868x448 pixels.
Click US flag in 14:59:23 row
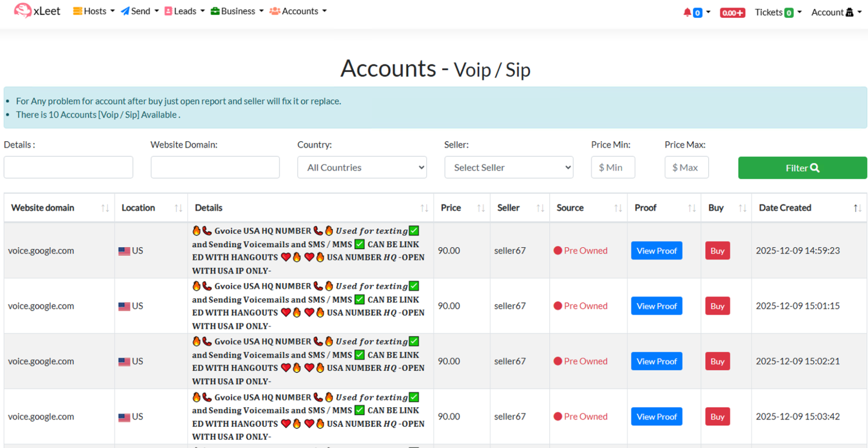point(124,251)
